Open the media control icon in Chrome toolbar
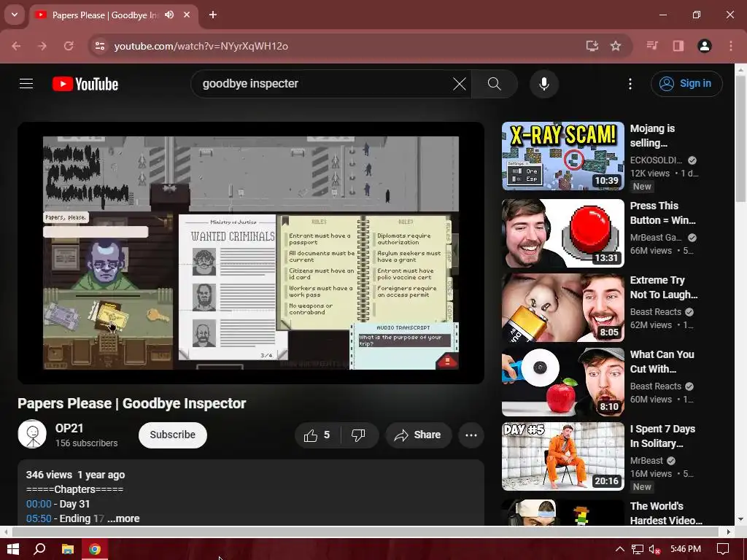Screen dimensions: 747x560 tap(652, 46)
